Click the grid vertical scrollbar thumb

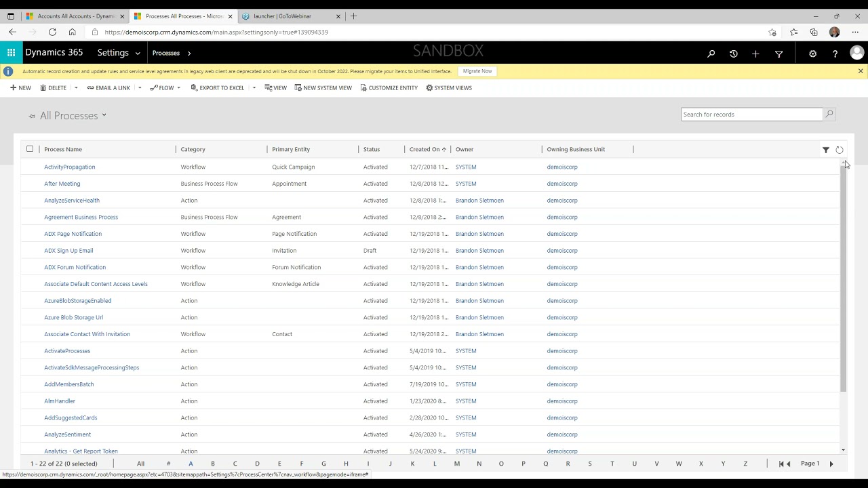(x=844, y=278)
